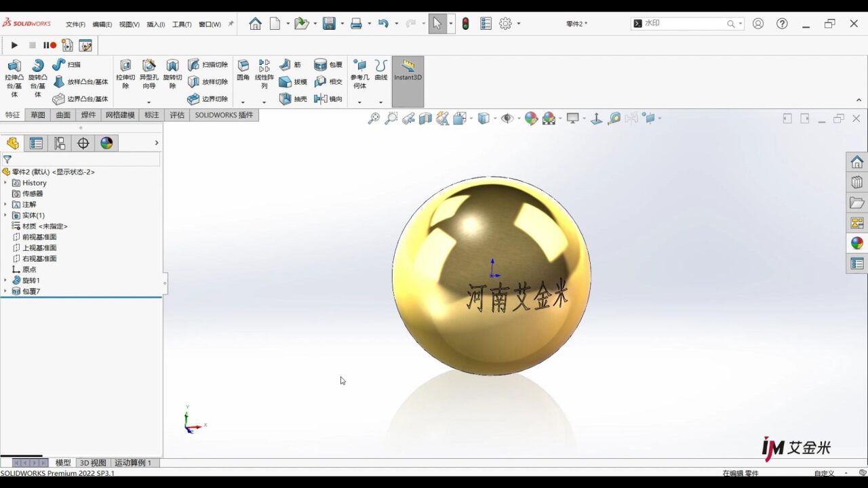Select the 拉伸切除 extruded cut tool
The width and height of the screenshot is (868, 488).
(x=125, y=74)
